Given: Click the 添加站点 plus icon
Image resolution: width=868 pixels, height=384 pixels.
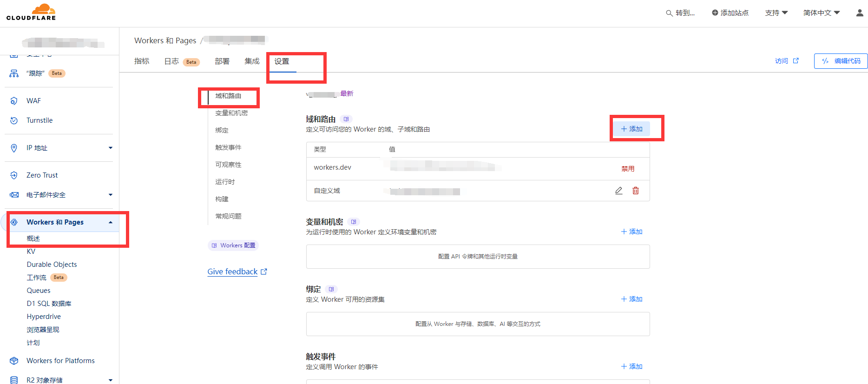Looking at the screenshot, I should pos(715,13).
